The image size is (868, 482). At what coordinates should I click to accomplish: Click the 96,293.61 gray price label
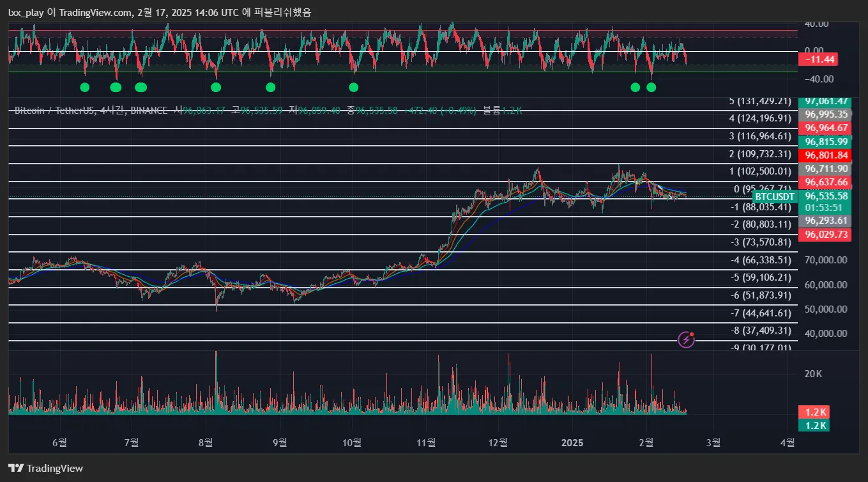pos(826,221)
